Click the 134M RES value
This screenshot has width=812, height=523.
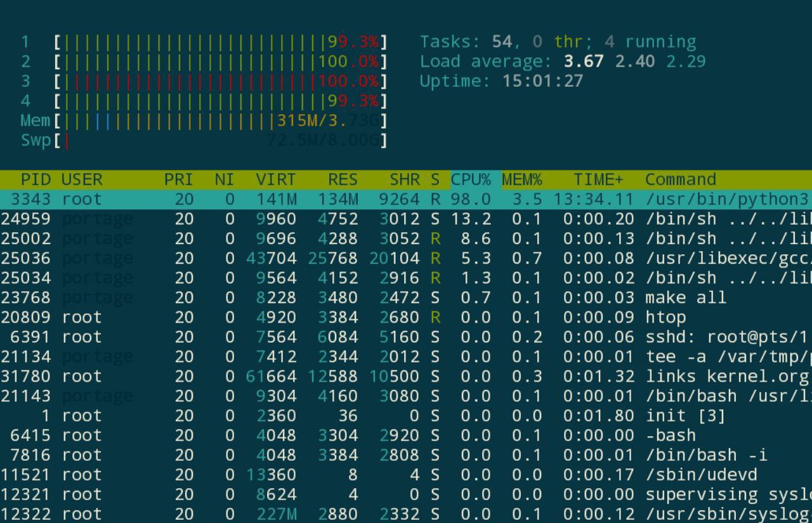[337, 199]
